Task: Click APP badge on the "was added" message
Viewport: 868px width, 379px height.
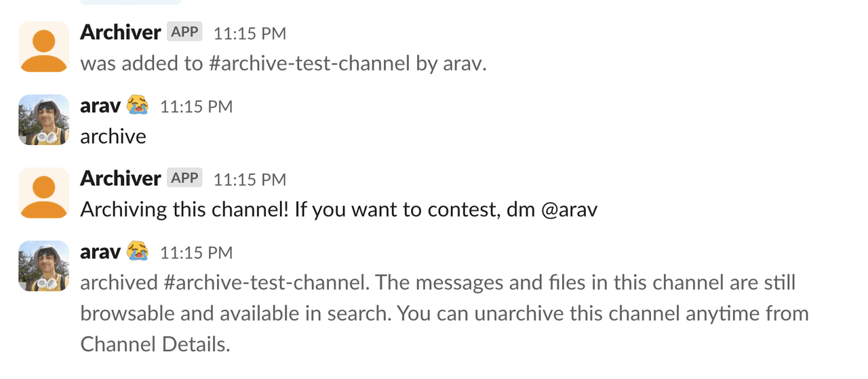Action: pyautogui.click(x=184, y=32)
